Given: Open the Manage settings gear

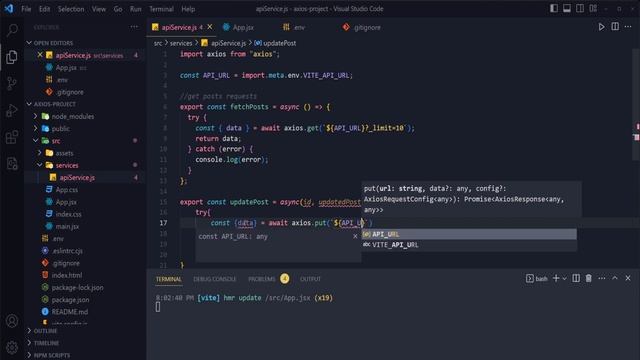Looking at the screenshot, I should point(12,347).
